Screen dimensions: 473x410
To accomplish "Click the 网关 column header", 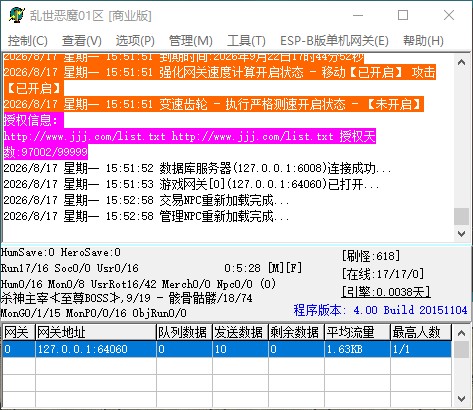I will click(19, 332).
